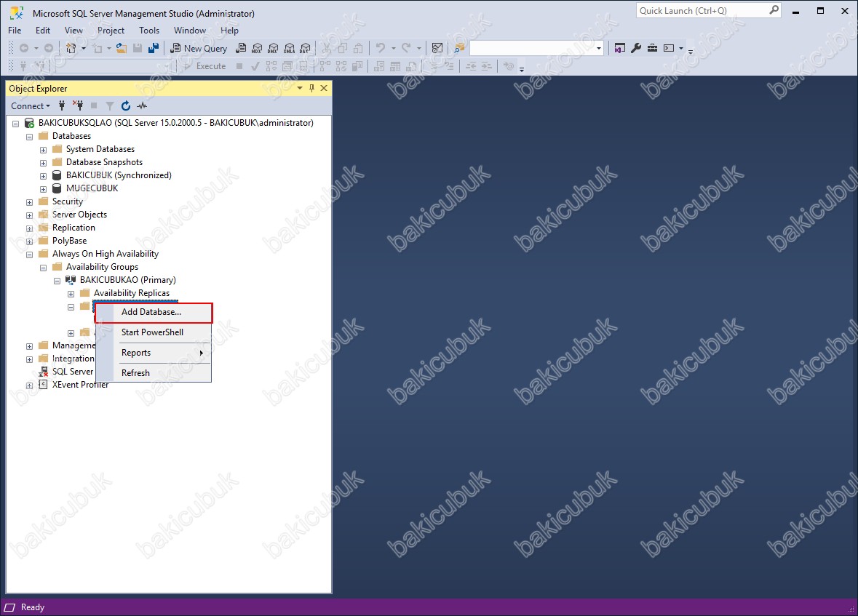
Task: Open a new XMLA query
Action: click(289, 48)
